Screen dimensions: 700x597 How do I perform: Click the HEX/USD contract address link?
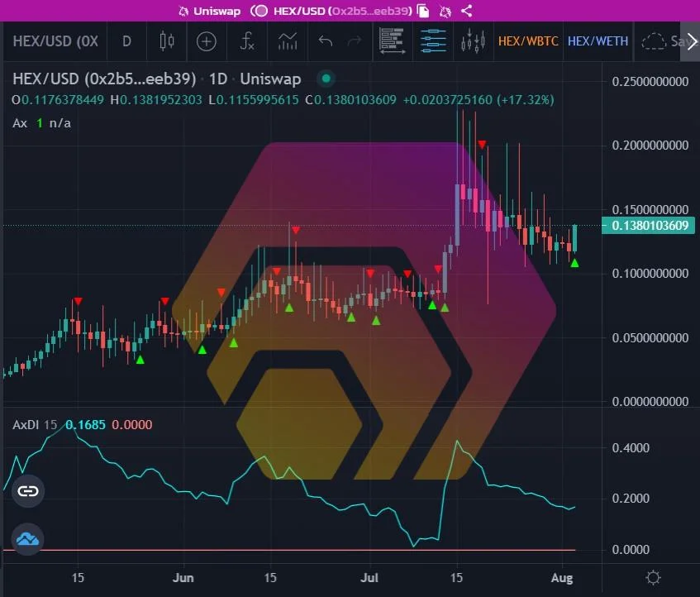342,11
